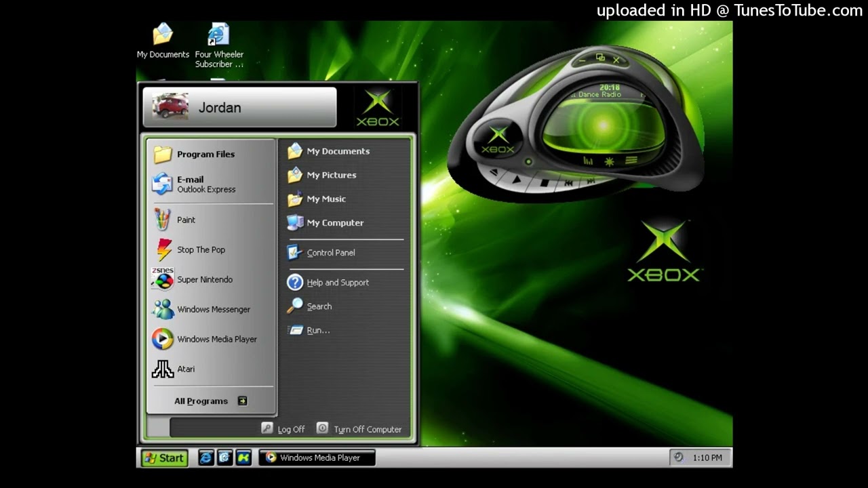Stop playback in the media player skin
Viewport: 868px width, 488px height.
click(544, 183)
